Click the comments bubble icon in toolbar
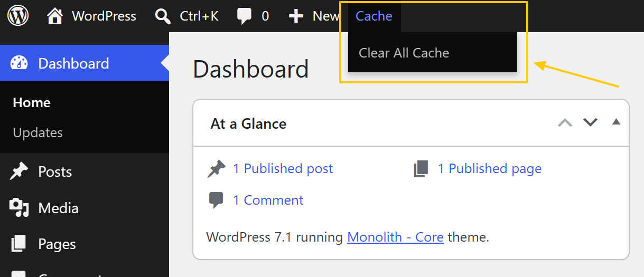Viewport: 644px width, 277px height. [244, 16]
